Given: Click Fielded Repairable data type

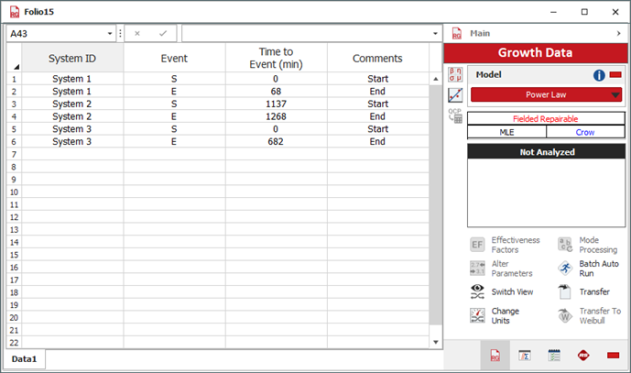Looking at the screenshot, I should click(x=546, y=119).
